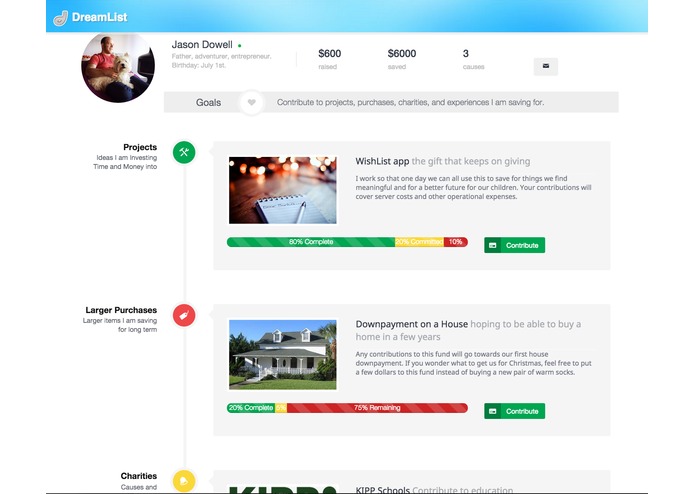Click the card icon on WishList Contribute
This screenshot has height=494, width=695.
[x=492, y=245]
